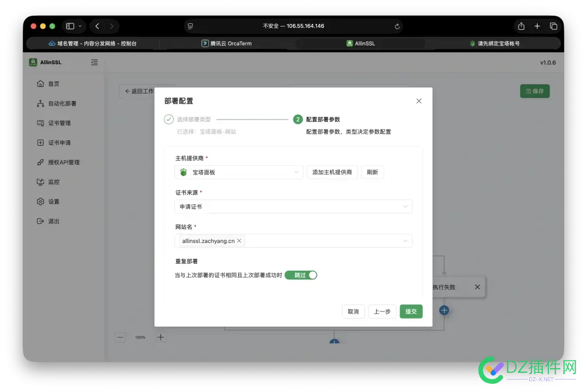Click the 上一步 button
The width and height of the screenshot is (587, 392).
click(x=382, y=312)
